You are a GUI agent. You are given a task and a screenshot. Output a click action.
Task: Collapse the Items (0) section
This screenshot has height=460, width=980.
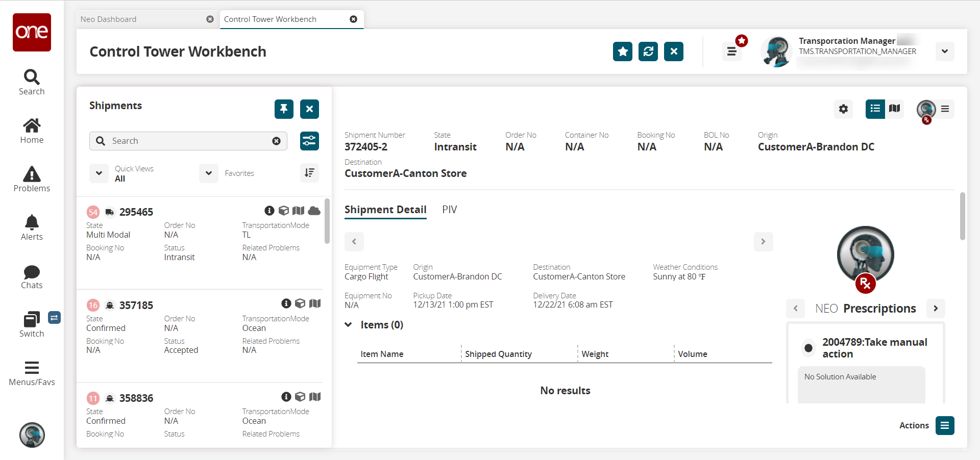point(349,325)
